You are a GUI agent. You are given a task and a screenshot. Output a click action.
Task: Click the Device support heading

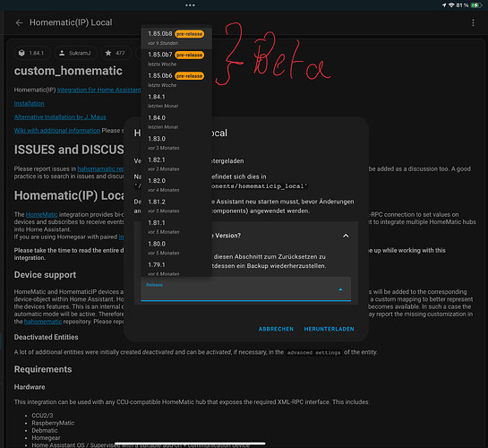45,274
